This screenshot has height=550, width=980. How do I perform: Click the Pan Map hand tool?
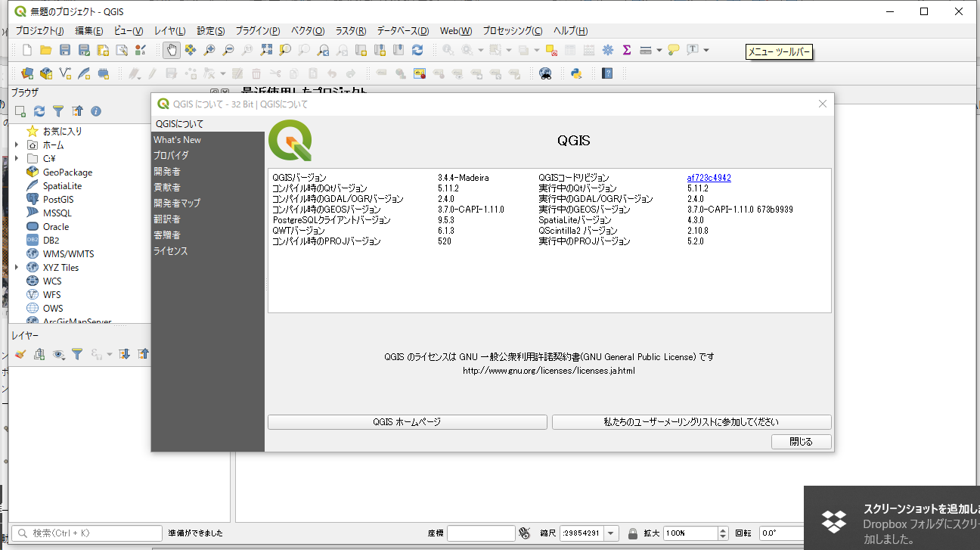click(172, 50)
